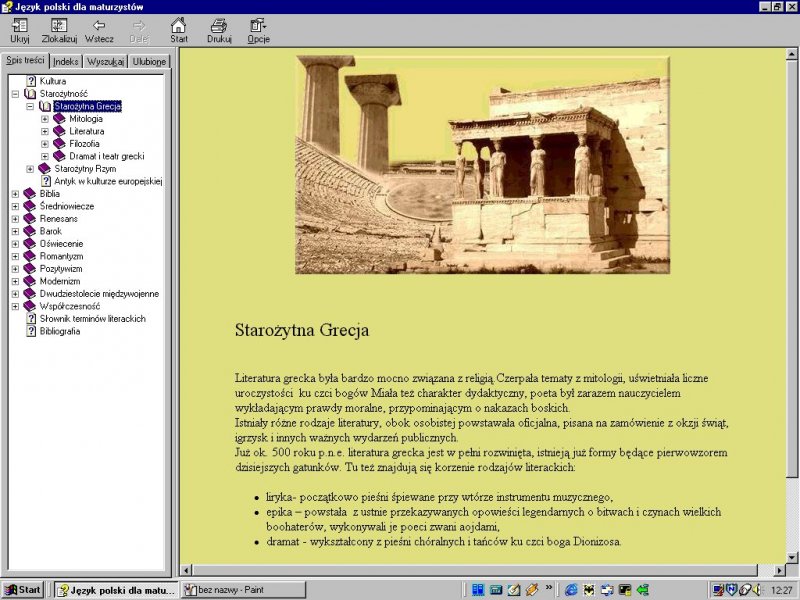800x600 pixels.
Task: Expand the Mitologia tree node
Action: click(x=45, y=119)
